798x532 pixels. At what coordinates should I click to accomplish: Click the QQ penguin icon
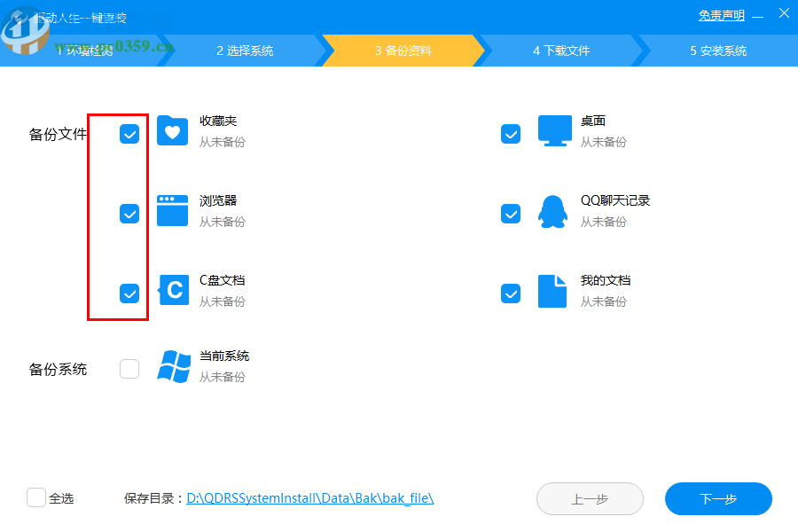coord(552,211)
